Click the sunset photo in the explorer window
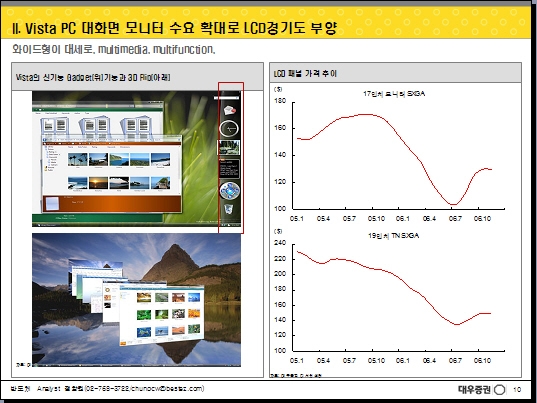 tap(98, 183)
